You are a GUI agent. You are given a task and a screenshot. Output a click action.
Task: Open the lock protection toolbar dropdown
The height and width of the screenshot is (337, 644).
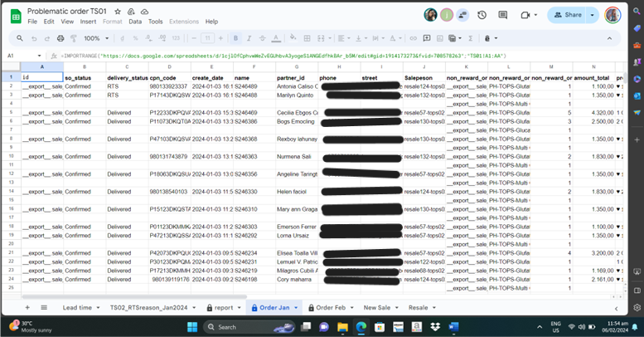(x=491, y=38)
